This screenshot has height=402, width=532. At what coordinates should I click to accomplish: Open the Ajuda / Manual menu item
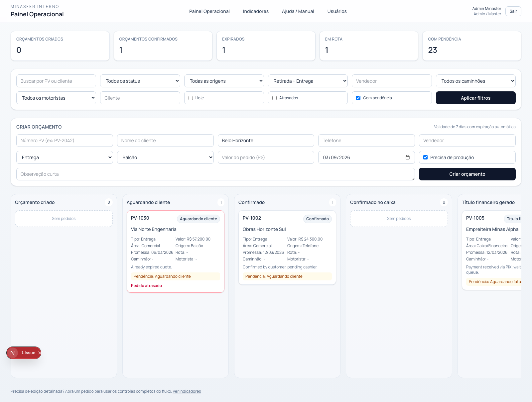coord(298,11)
